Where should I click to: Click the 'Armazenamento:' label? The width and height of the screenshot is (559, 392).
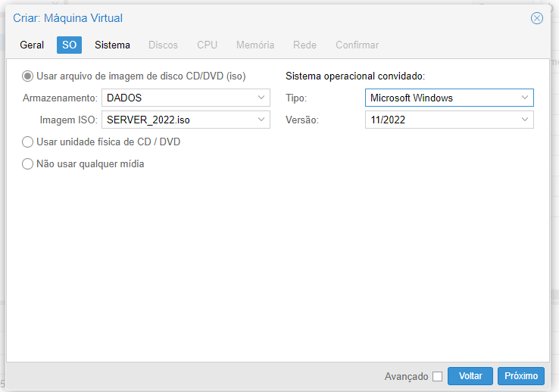[x=60, y=98]
